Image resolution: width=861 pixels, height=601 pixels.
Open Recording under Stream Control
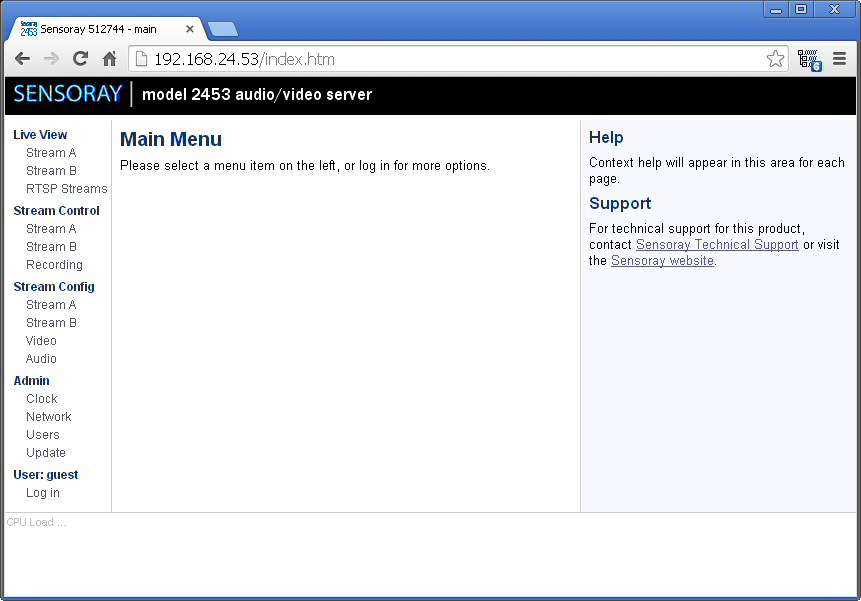[54, 265]
